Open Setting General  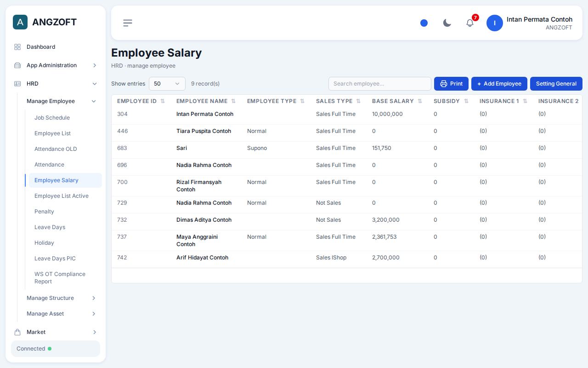pos(556,84)
